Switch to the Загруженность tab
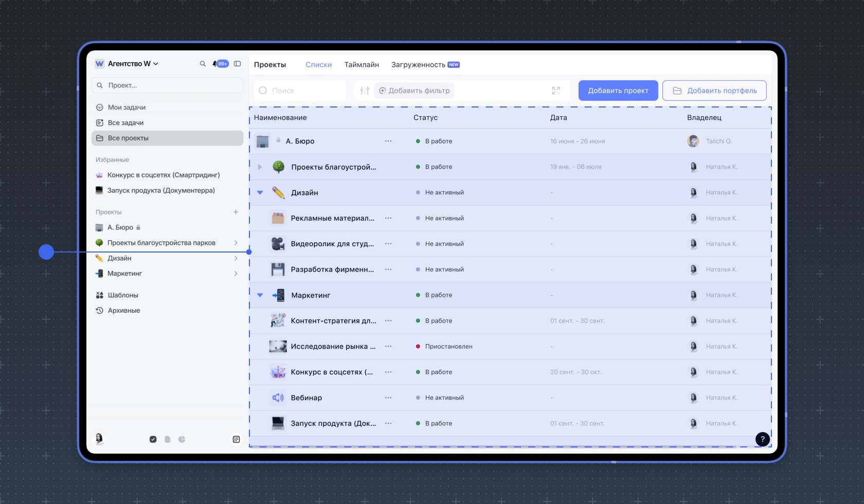 (x=418, y=65)
